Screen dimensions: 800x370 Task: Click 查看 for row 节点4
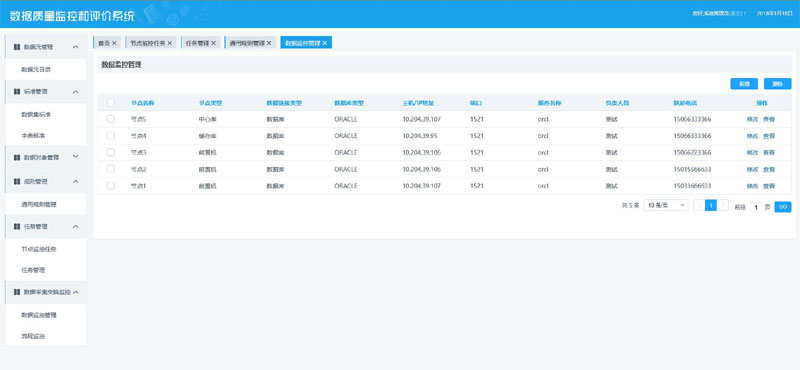[768, 136]
